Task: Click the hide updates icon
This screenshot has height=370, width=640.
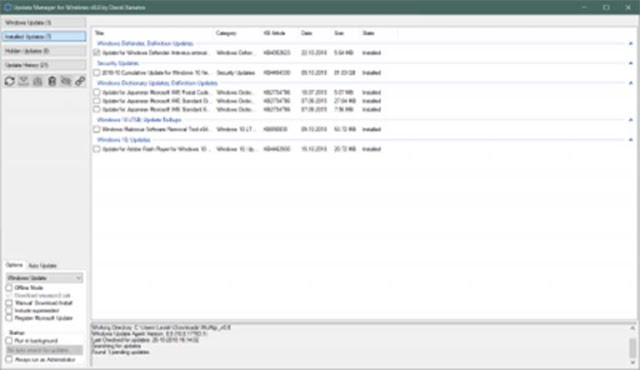Action: [x=66, y=81]
